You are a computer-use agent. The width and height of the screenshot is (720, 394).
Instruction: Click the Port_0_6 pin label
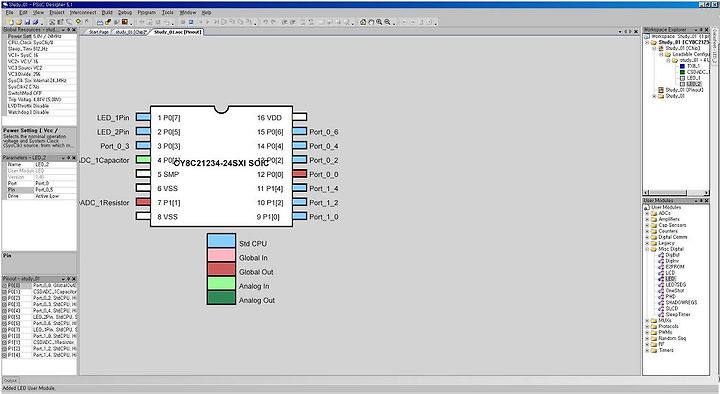click(x=324, y=132)
